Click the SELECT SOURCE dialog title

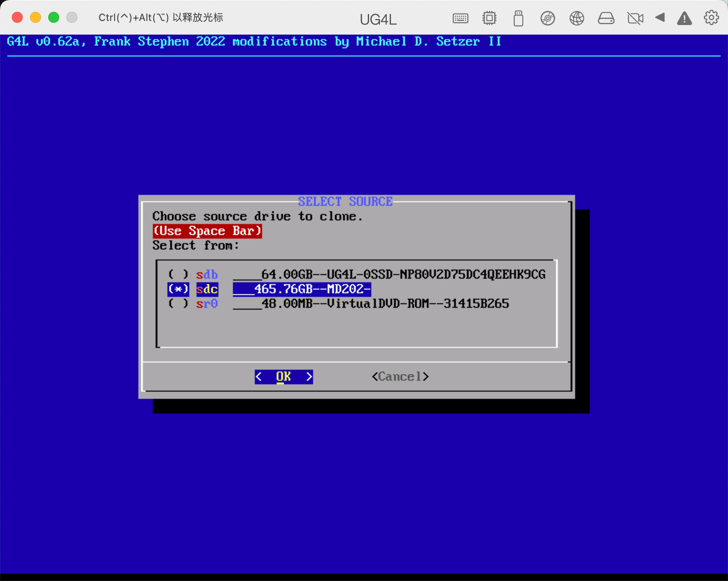coord(345,201)
